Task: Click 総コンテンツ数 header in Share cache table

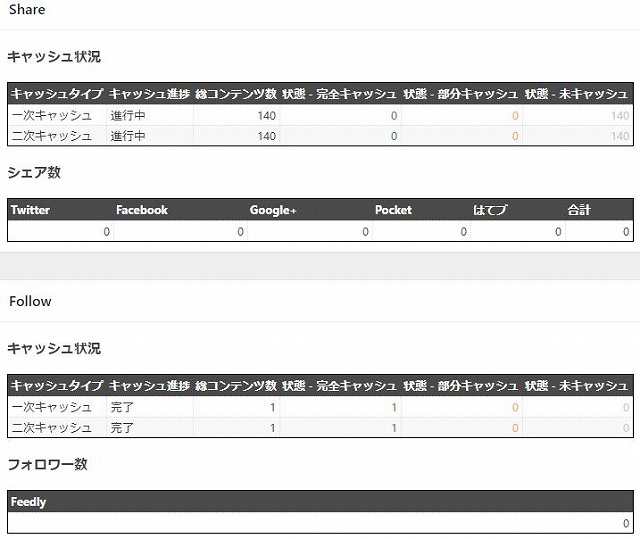Action: point(236,94)
